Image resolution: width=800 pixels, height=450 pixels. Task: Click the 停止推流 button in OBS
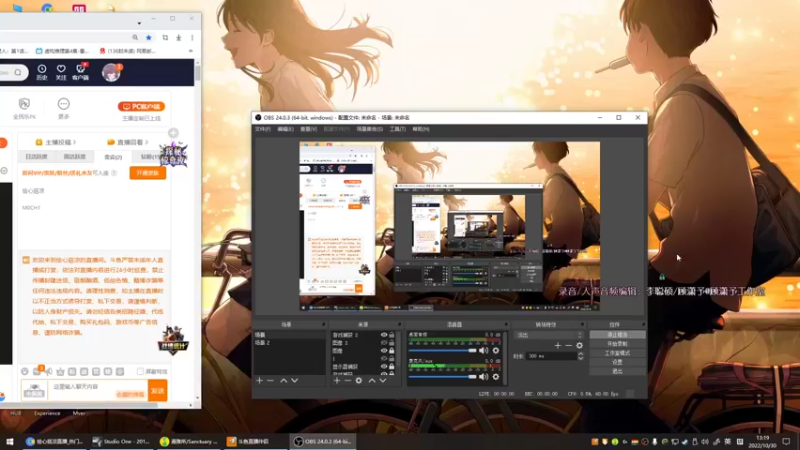pyautogui.click(x=617, y=335)
